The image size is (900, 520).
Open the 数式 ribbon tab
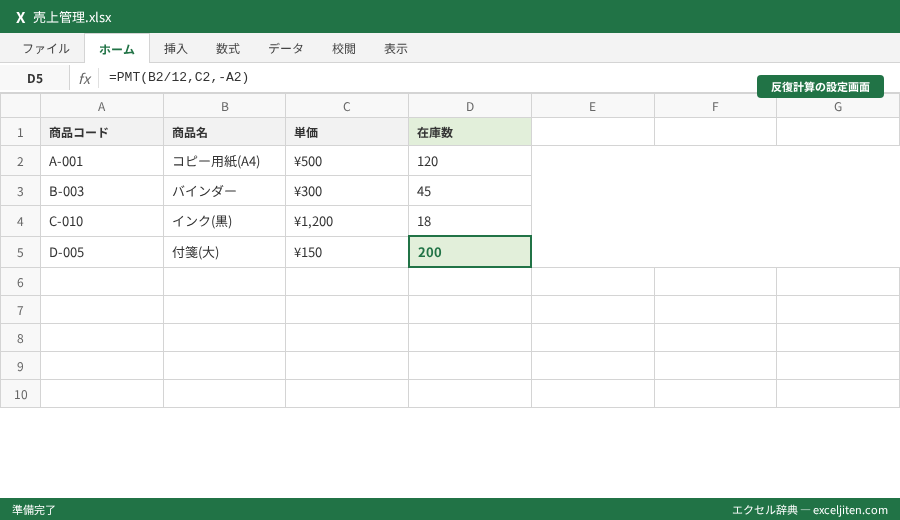228,49
